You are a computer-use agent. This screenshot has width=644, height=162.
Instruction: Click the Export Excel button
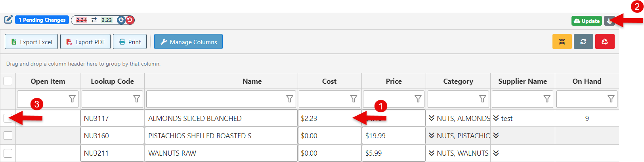(x=31, y=41)
